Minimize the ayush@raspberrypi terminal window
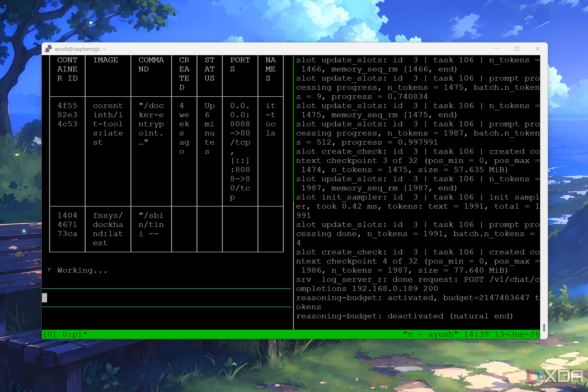The image size is (588, 392). [496, 49]
